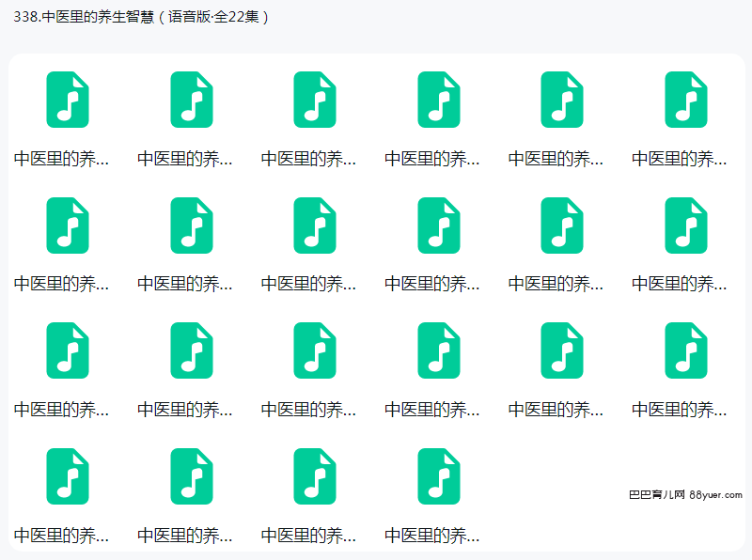Select the fifth audio file icon in the third row
Viewport: 752px width, 560px height.
point(562,350)
